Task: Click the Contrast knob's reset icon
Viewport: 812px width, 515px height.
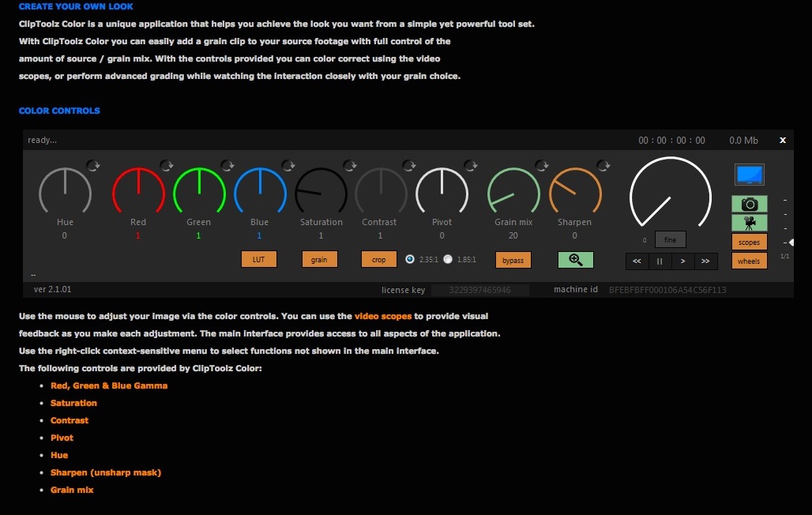Action: click(x=410, y=165)
